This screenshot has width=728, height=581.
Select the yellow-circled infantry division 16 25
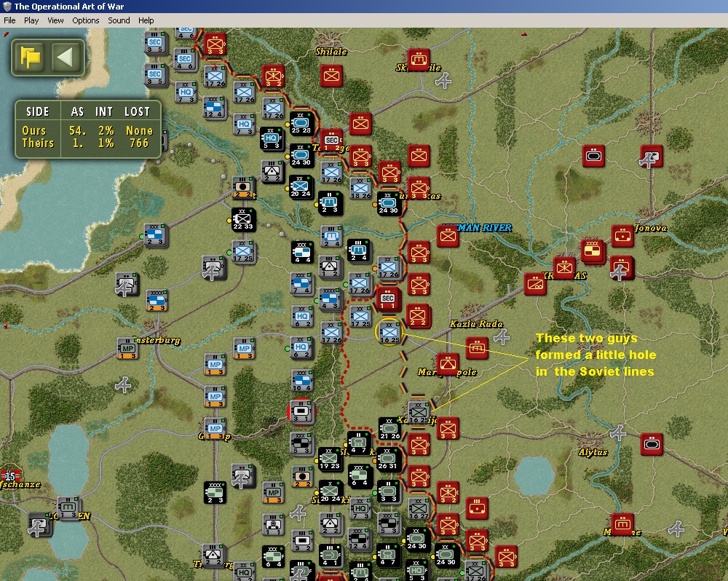[389, 333]
